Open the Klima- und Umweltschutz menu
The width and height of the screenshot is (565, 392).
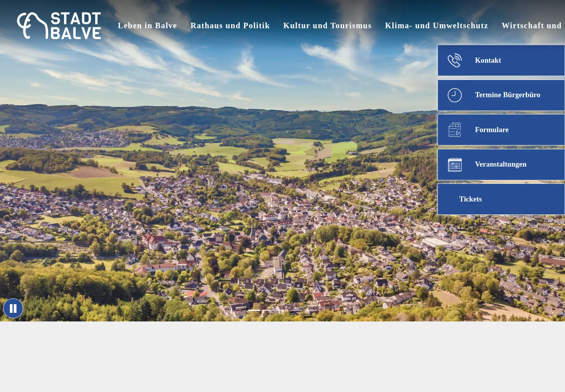[x=437, y=25]
